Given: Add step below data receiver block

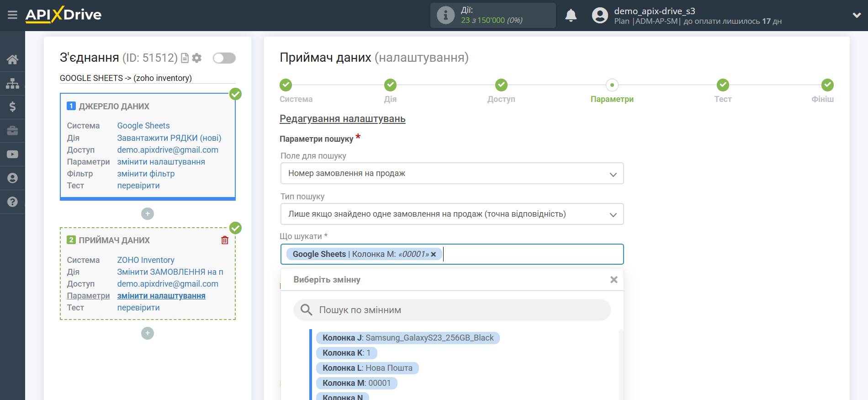Looking at the screenshot, I should (148, 333).
